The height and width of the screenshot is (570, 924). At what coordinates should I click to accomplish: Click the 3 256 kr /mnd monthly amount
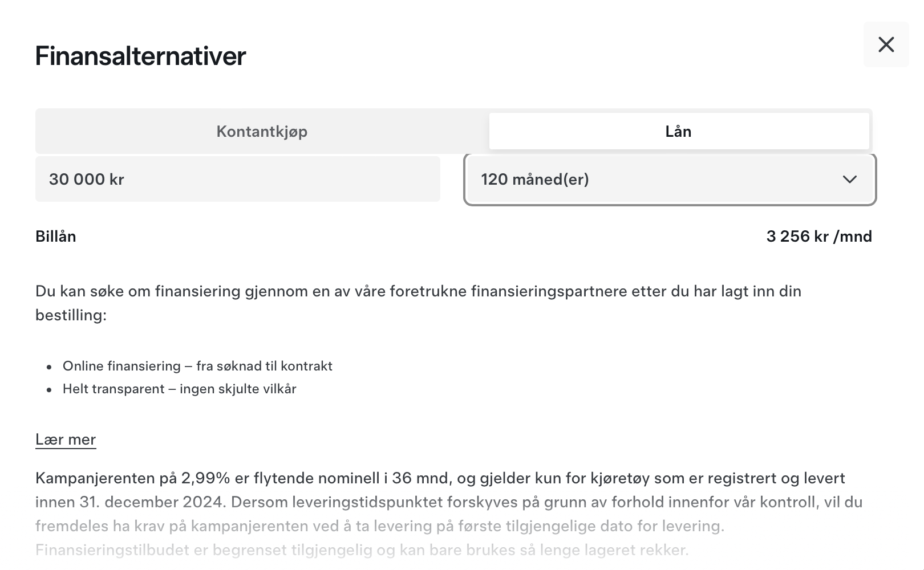click(819, 237)
